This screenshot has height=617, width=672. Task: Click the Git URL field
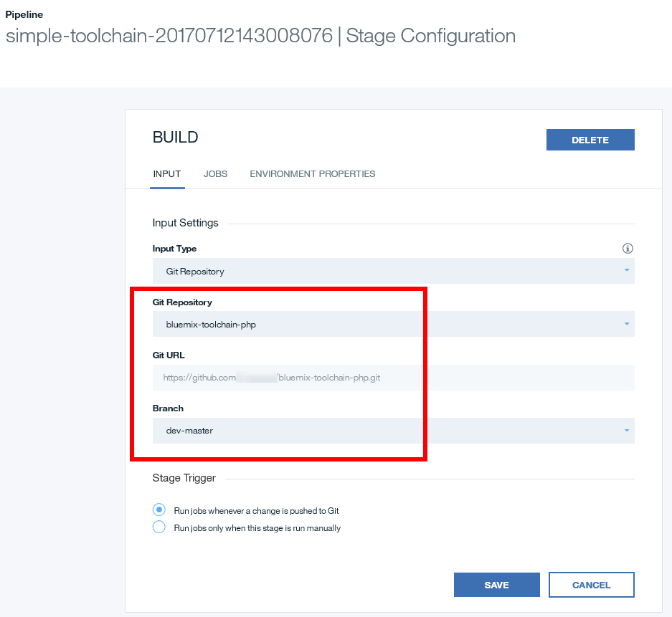(394, 377)
